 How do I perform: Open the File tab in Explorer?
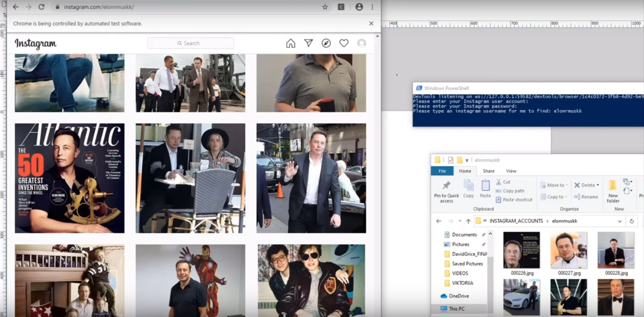tap(442, 171)
